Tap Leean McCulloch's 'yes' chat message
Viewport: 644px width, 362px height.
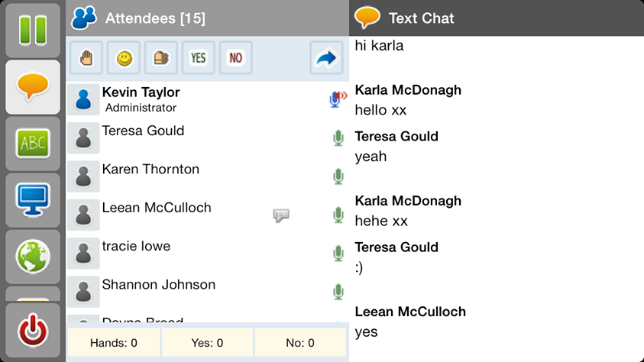point(367,332)
